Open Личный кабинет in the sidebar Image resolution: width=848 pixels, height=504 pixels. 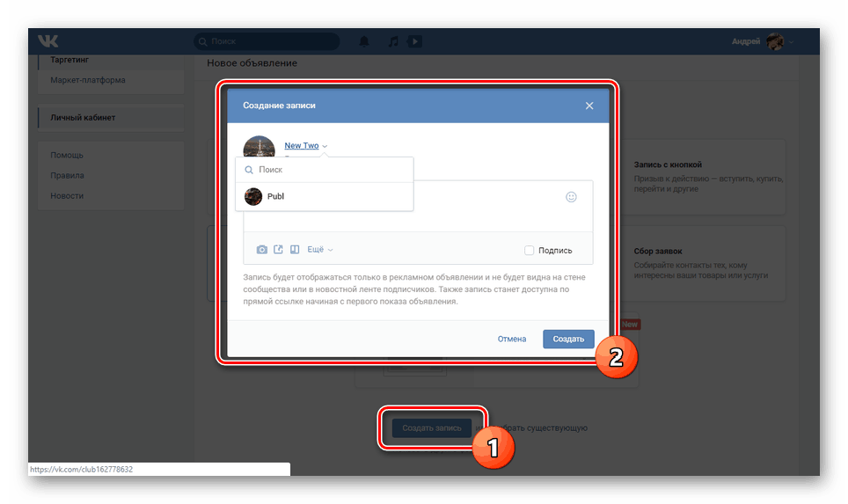(83, 117)
